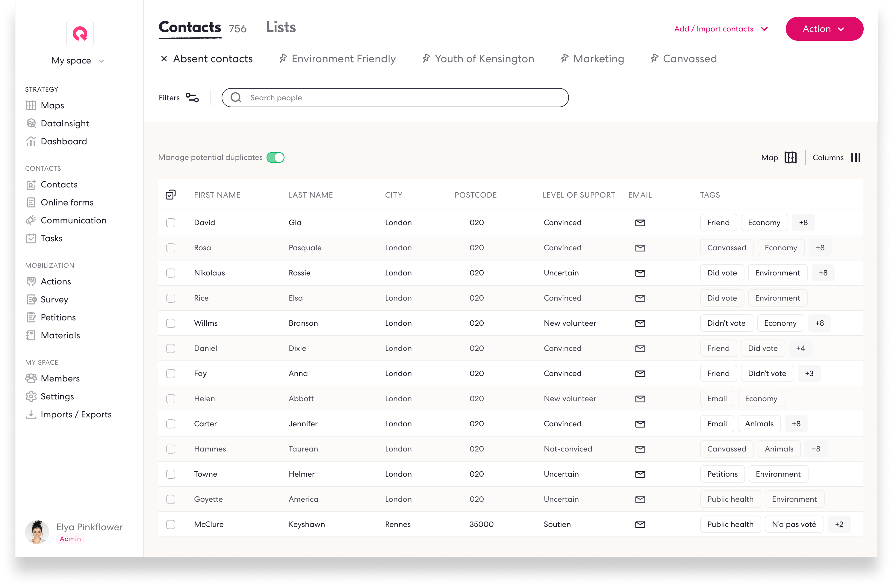893x588 pixels.
Task: Open Communication from the sidebar
Action: click(x=74, y=220)
